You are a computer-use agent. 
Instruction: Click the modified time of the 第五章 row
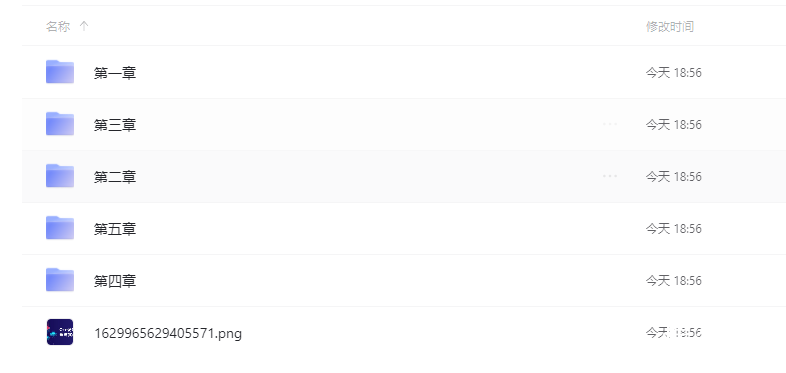coord(673,229)
